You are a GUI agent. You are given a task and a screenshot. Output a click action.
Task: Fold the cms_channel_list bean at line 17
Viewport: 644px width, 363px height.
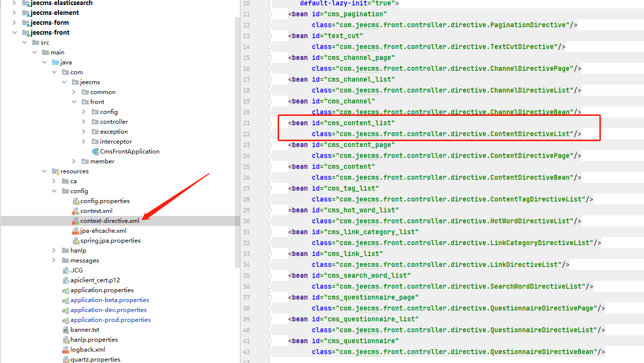270,80
